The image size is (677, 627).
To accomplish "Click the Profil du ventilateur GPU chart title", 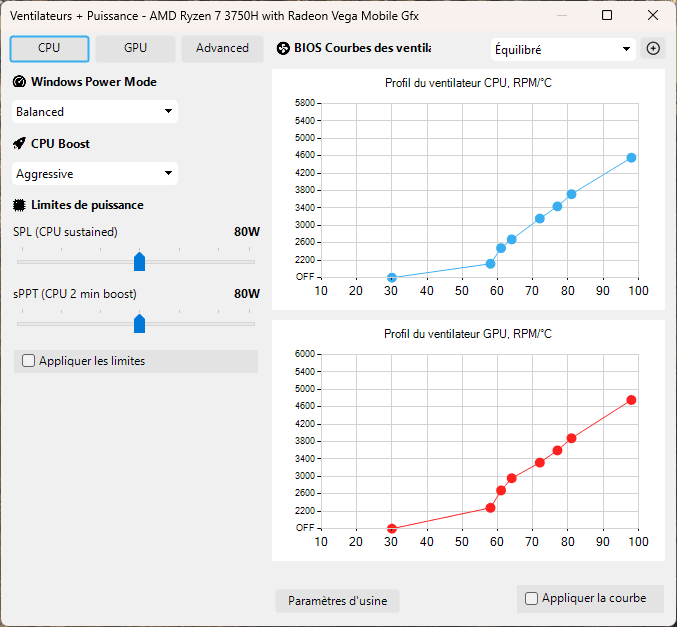I will pyautogui.click(x=468, y=334).
